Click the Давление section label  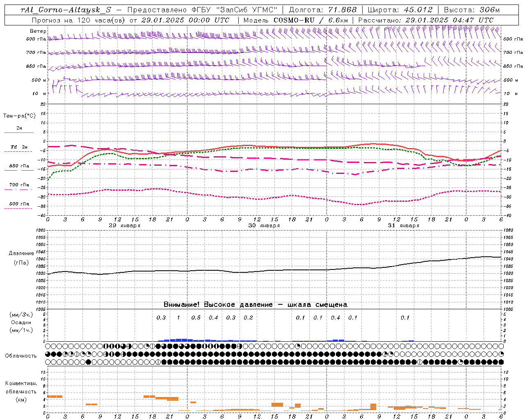[x=21, y=253]
